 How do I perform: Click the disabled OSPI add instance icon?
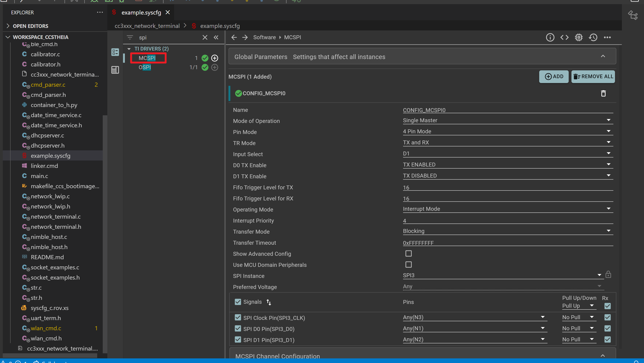(214, 67)
